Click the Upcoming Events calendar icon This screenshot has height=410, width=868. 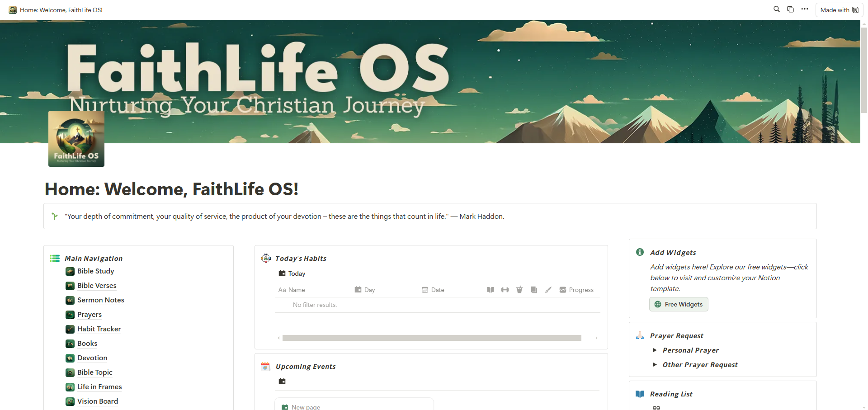click(x=265, y=366)
